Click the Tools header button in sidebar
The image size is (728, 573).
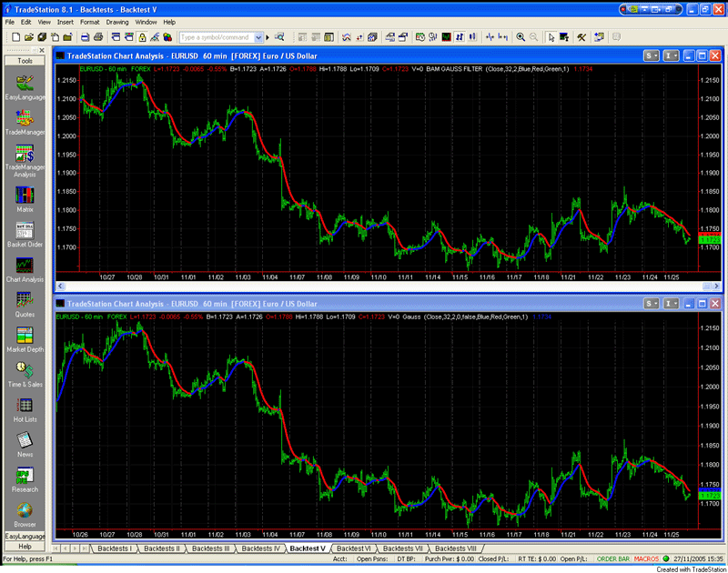(x=25, y=61)
